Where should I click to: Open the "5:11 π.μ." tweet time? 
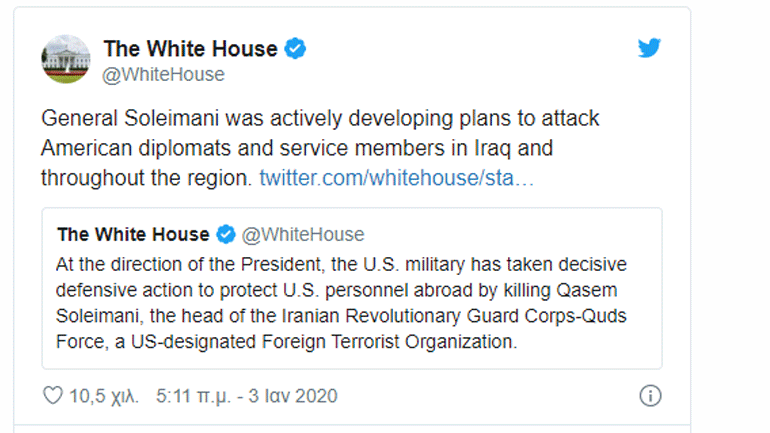pyautogui.click(x=192, y=396)
